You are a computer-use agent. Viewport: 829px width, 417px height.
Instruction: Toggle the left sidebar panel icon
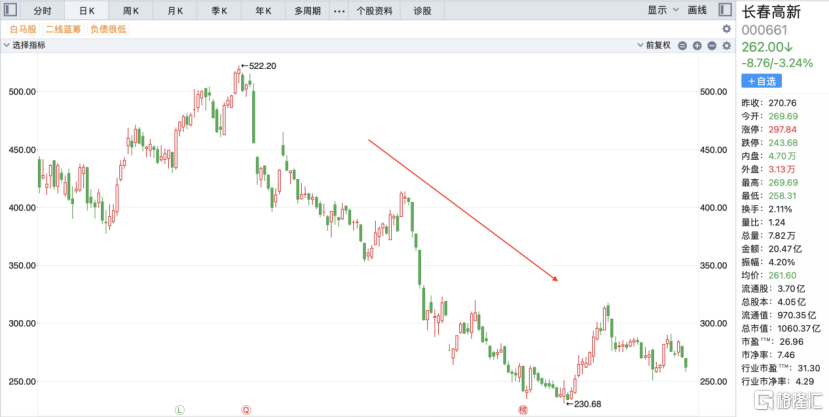pos(10,10)
